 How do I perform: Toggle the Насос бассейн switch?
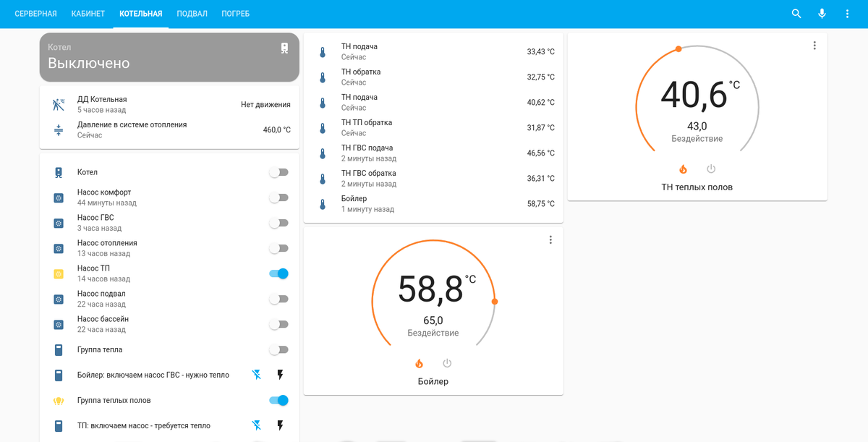tap(278, 324)
